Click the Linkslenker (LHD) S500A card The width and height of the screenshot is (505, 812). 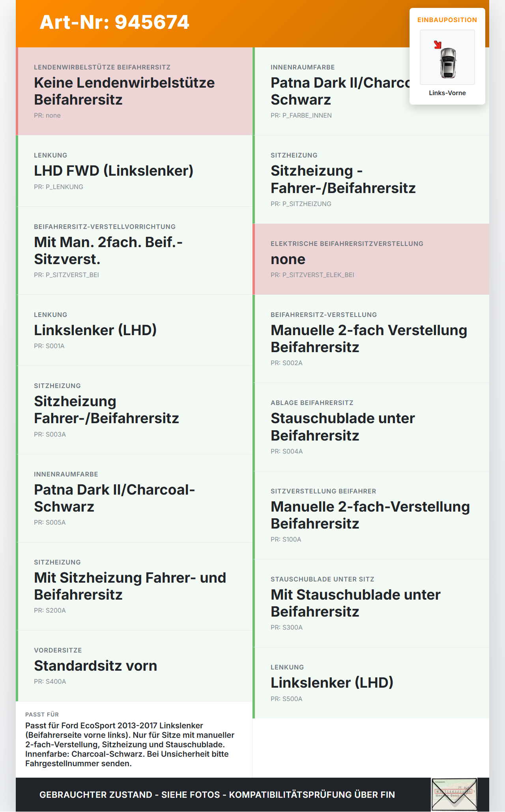click(x=371, y=683)
